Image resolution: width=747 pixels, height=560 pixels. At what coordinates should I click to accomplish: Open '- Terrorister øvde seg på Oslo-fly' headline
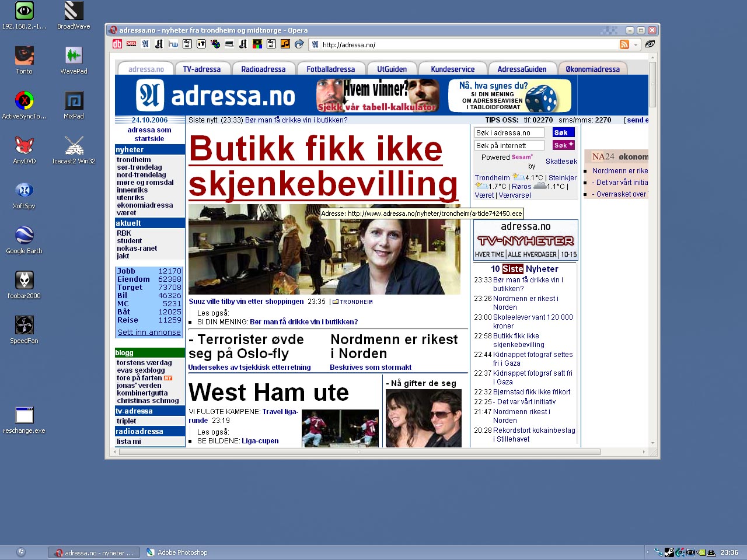[x=246, y=346]
